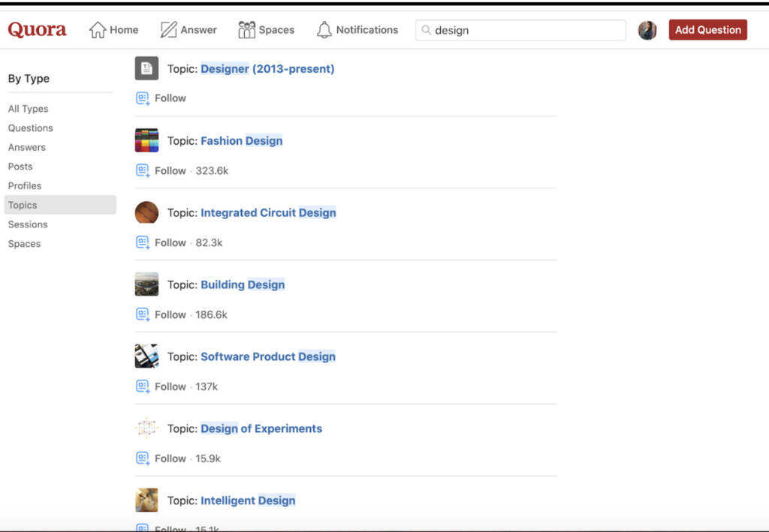Toggle Follow on the Intelligent Design topic
This screenshot has width=769, height=532.
coord(143,527)
